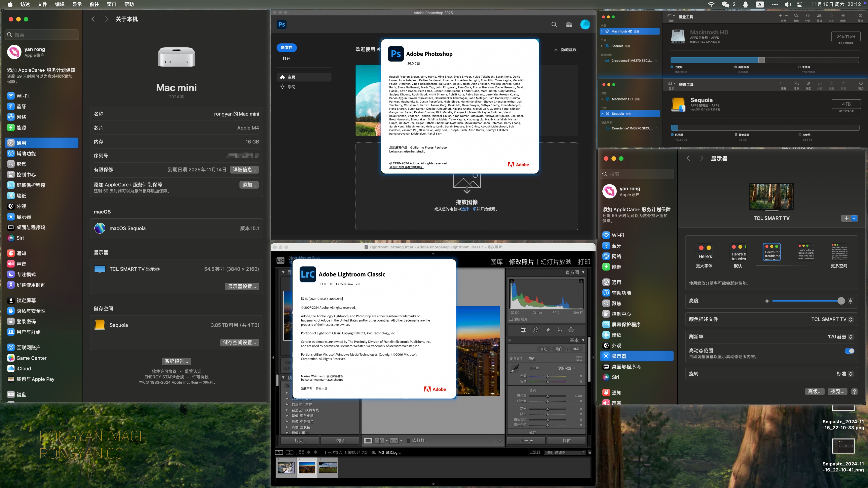
Task: Collapse the Basic panel triangle
Action: 583,340
